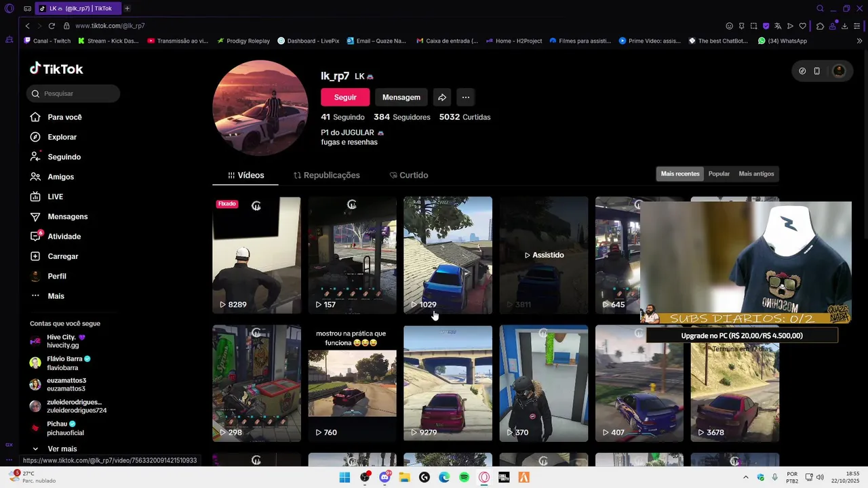Screen dimensions: 868x488
Task: Click the address bar URL
Action: (x=110, y=26)
